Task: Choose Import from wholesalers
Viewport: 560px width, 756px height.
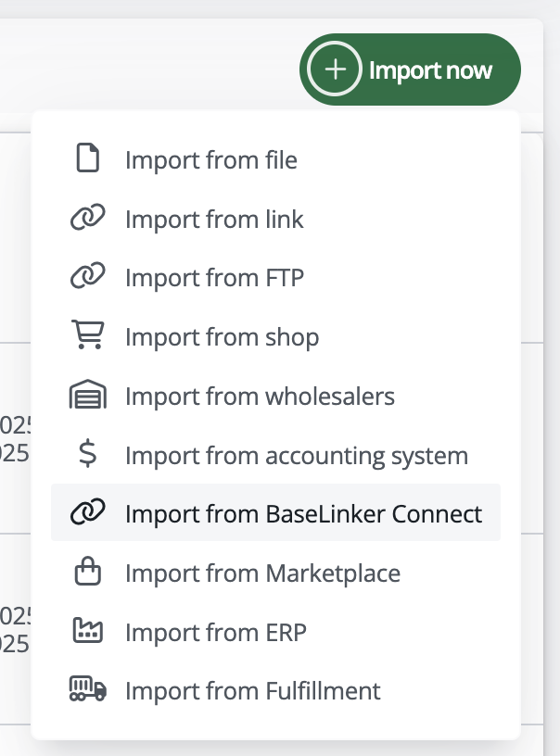Action: point(260,397)
